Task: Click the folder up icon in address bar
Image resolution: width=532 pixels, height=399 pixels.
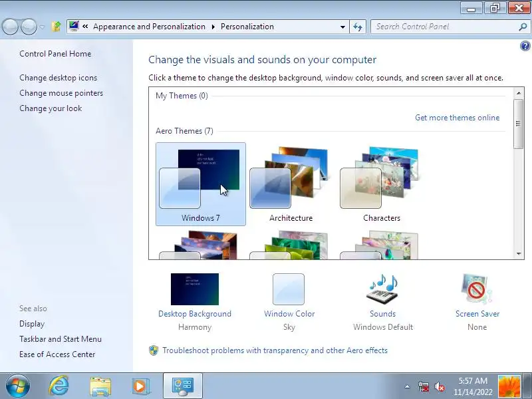Action: pyautogui.click(x=56, y=27)
